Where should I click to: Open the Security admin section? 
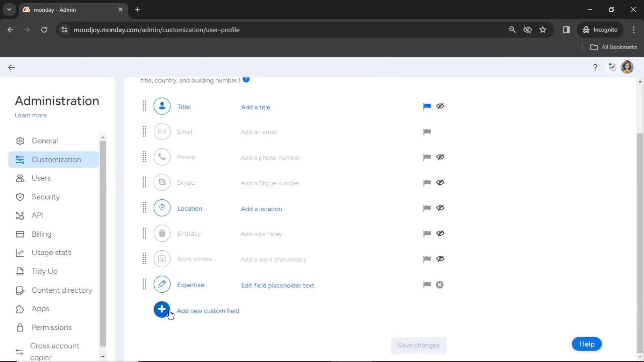(54, 197)
